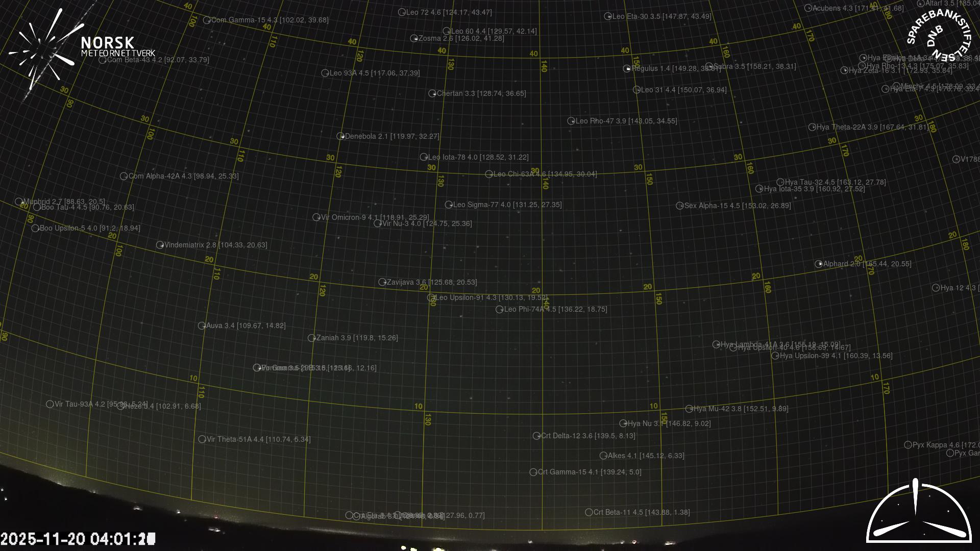Image resolution: width=980 pixels, height=551 pixels.
Task: Click the Zosma star marker circle
Action: 414,38
